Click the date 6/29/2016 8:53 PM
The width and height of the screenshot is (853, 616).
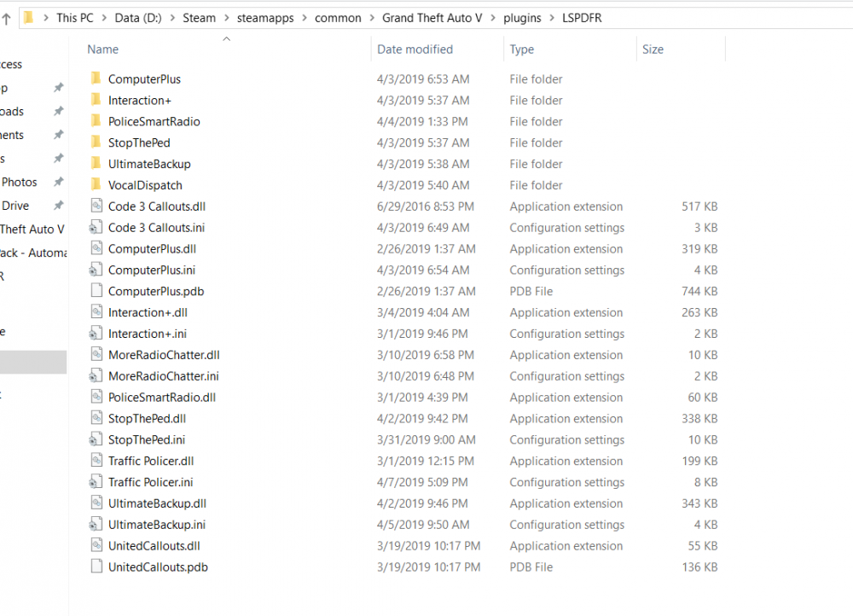[x=426, y=206]
